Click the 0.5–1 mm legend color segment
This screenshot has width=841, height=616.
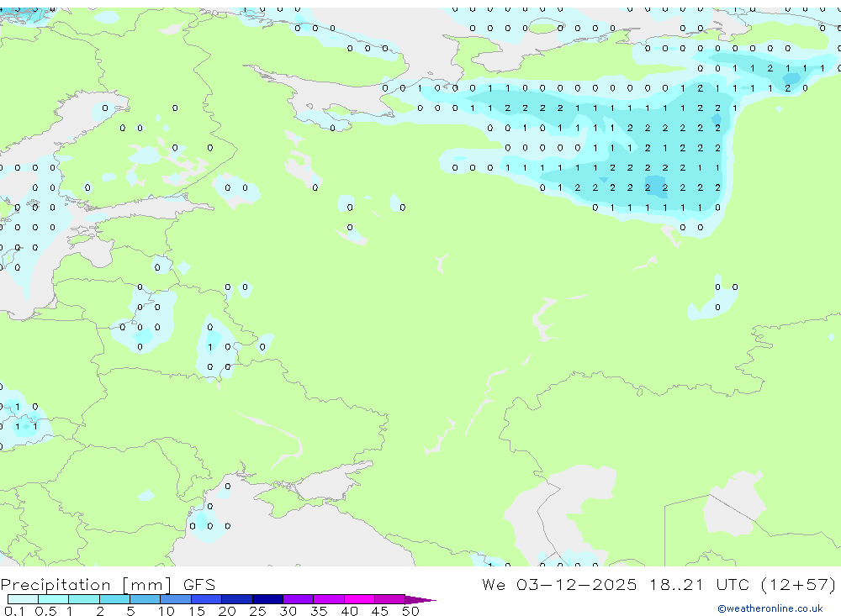point(53,599)
